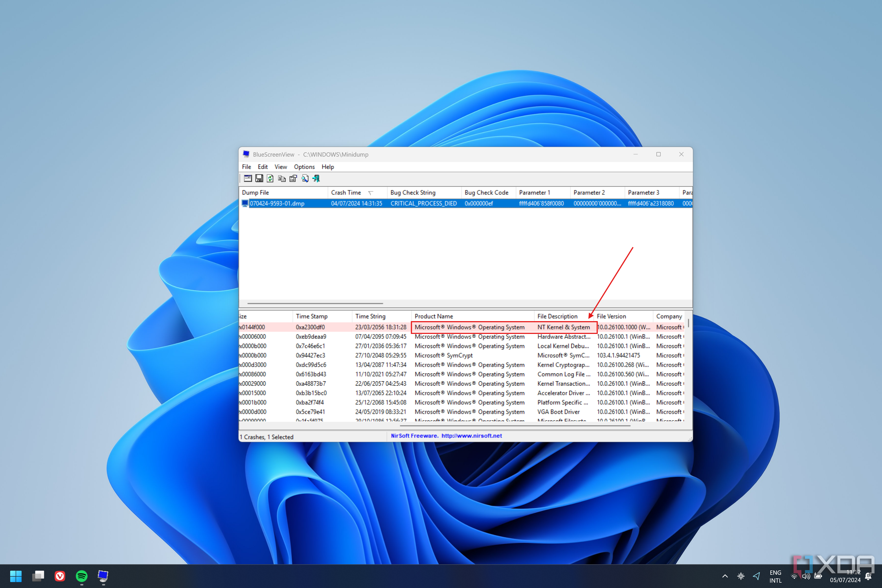
Task: Click the Save Selected Items floppy icon
Action: coord(259,178)
